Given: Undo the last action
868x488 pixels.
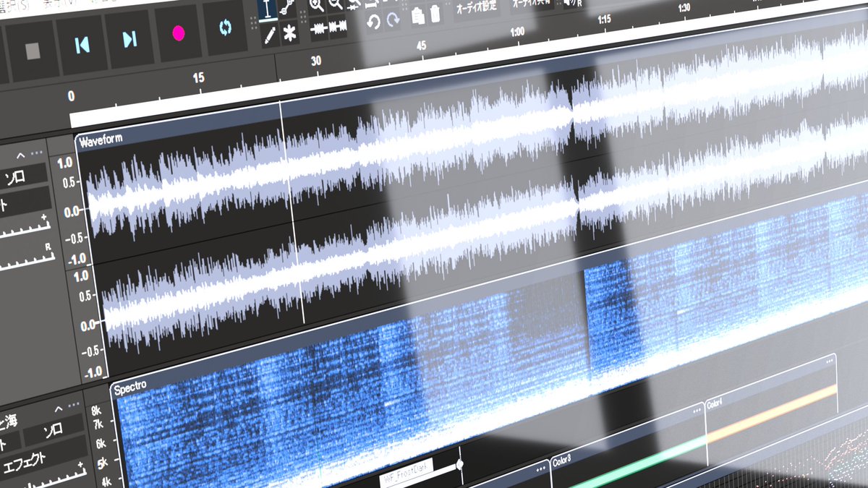Looking at the screenshot, I should point(374,22).
